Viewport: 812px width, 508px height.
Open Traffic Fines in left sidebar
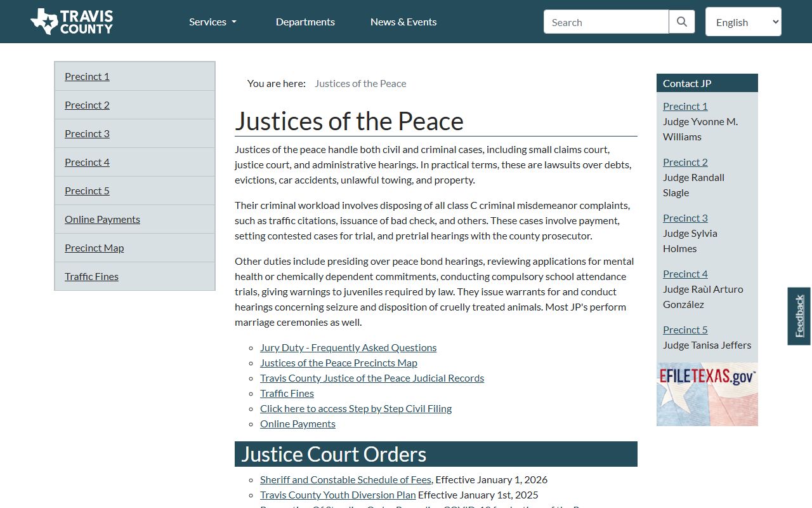pos(91,276)
